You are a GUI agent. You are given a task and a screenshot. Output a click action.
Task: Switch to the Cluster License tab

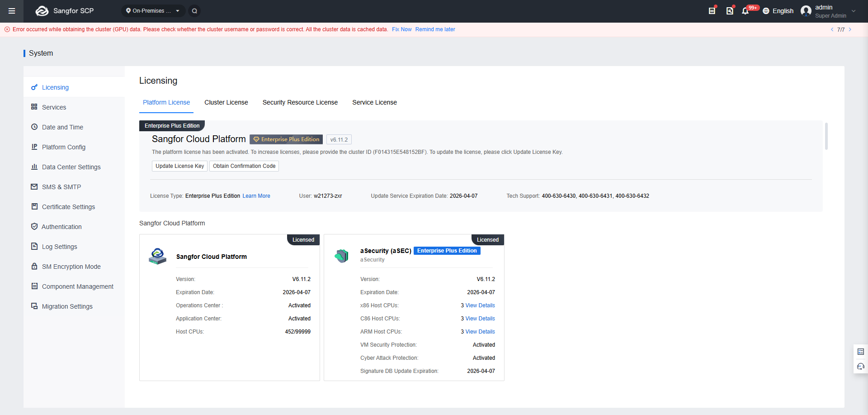pos(226,102)
